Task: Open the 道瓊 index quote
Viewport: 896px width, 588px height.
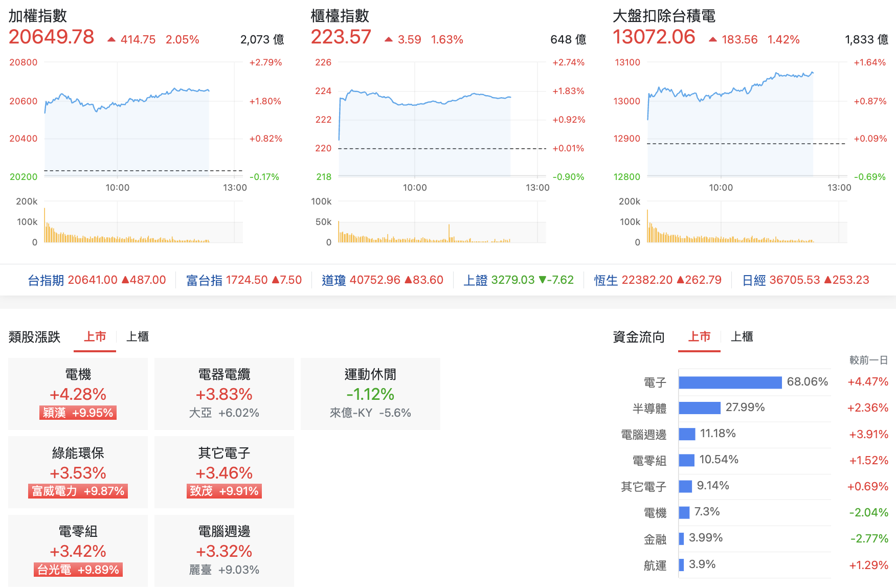Action: (383, 280)
